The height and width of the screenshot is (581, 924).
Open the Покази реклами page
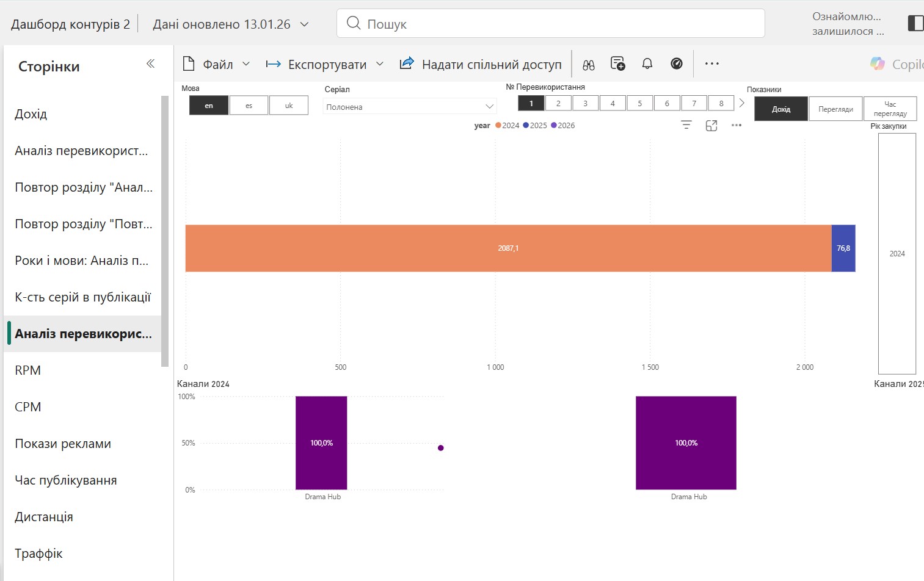pos(82,443)
